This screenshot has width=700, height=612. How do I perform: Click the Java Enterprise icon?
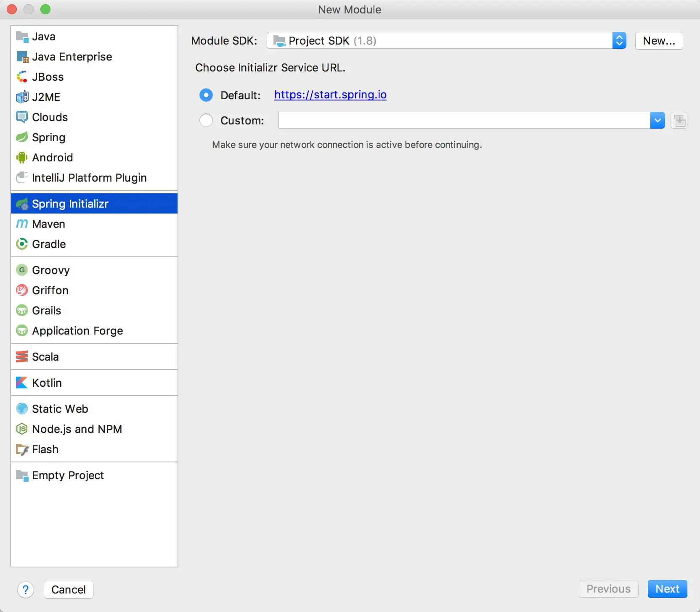click(x=22, y=57)
